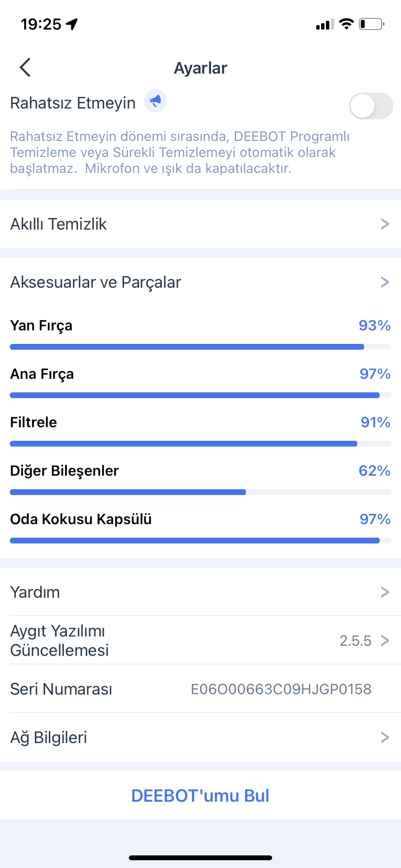Tap the location arrow beside the time
The width and height of the screenshot is (401, 868).
72,24
